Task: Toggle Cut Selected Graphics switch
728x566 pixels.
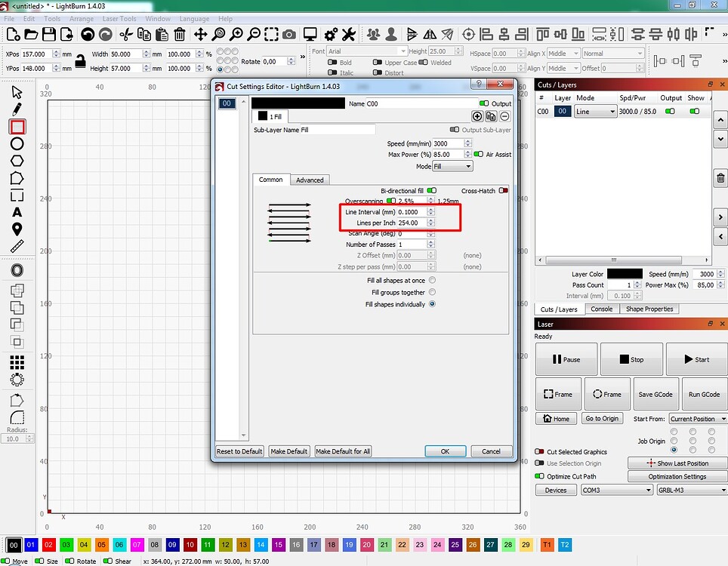Action: point(539,451)
